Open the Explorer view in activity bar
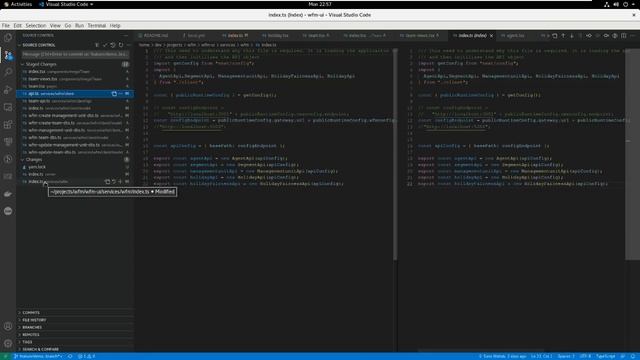Viewport: 640px width, 360px height. [x=8, y=38]
